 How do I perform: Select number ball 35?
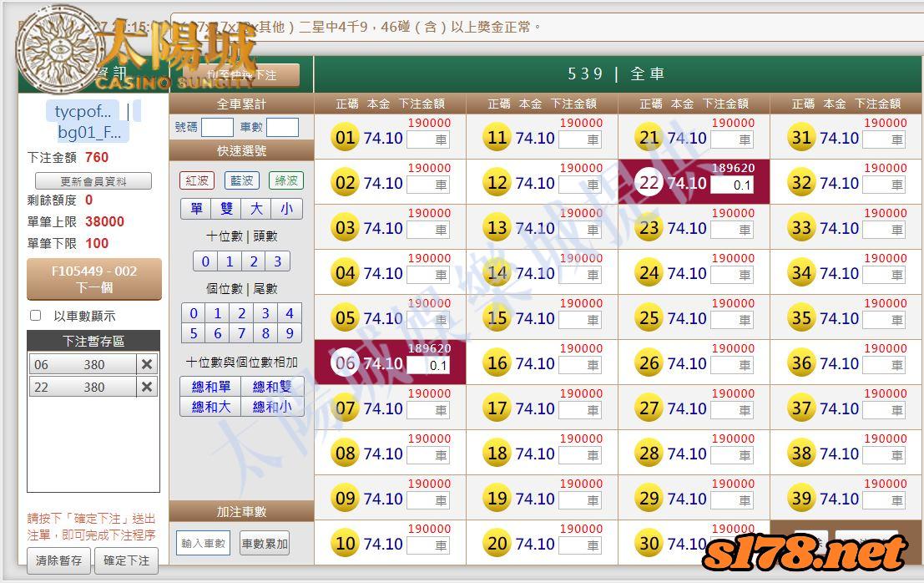point(801,318)
